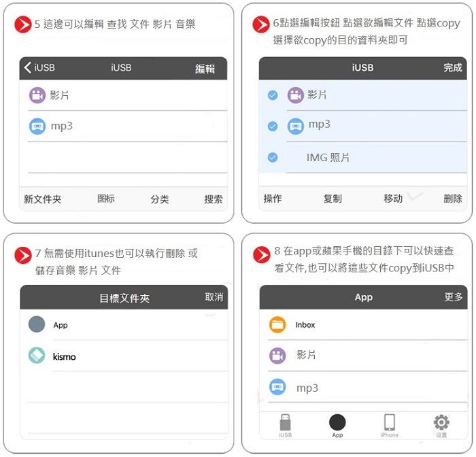Tap the 編輯 button in the iUSB header
This screenshot has height=457, width=476.
[x=205, y=69]
